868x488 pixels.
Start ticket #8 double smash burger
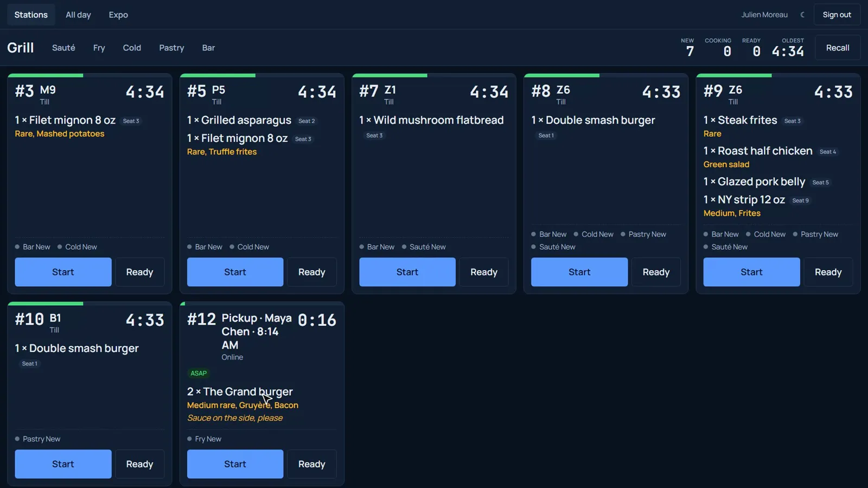coord(579,272)
